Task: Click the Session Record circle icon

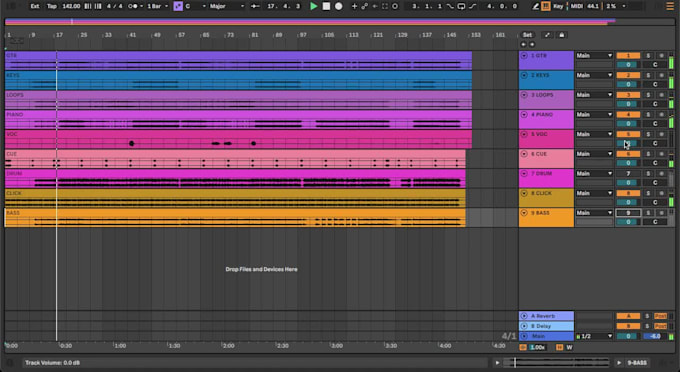Action: [395, 6]
